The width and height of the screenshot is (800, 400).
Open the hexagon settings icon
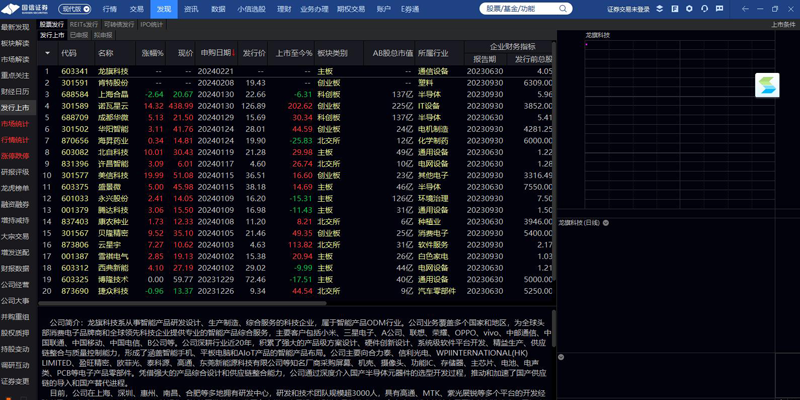coord(689,9)
